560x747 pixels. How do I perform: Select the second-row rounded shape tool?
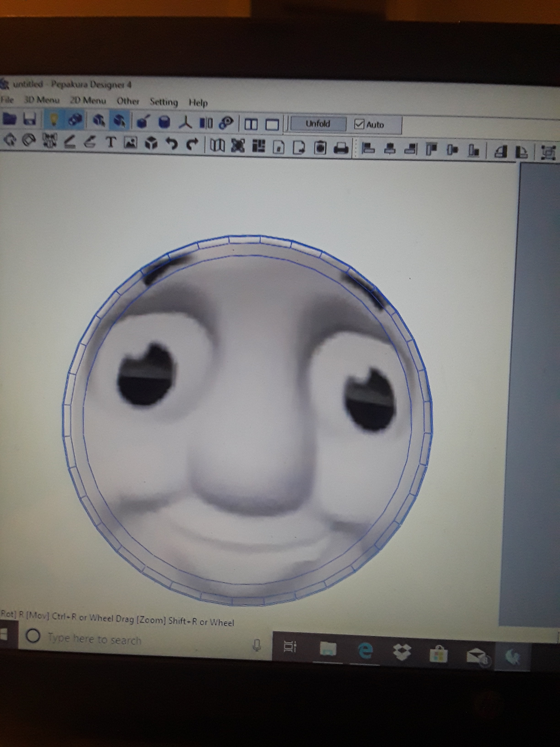[29, 141]
